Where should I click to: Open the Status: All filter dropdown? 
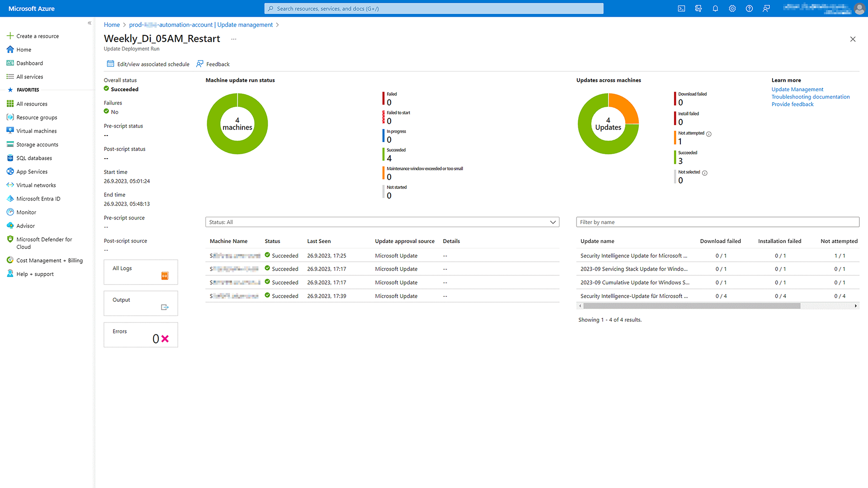[381, 222]
